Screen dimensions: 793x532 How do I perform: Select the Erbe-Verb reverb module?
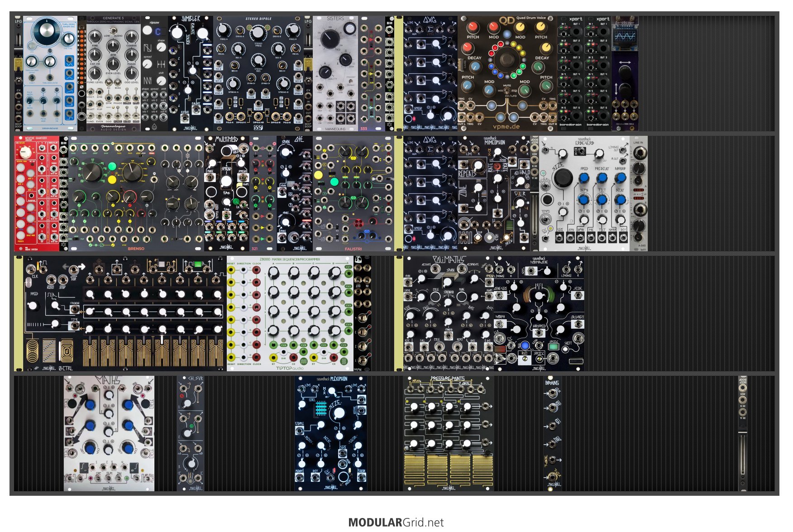[x=584, y=194]
